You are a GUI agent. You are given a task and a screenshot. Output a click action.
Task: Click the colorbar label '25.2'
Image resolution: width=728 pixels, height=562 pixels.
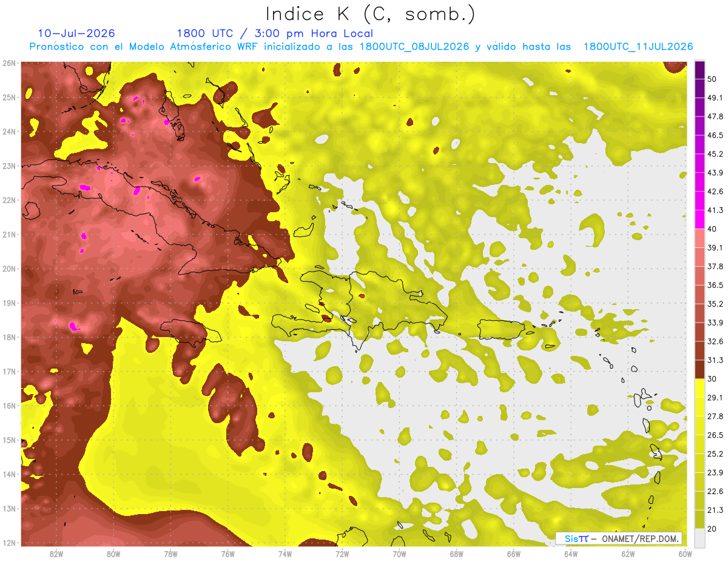click(715, 453)
